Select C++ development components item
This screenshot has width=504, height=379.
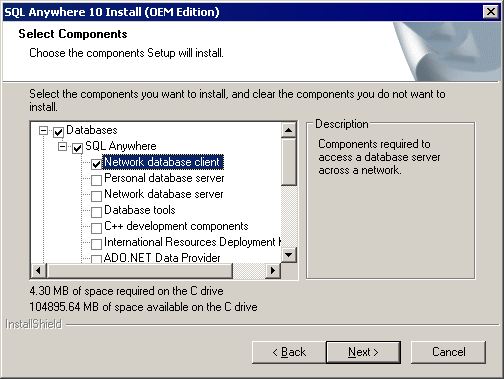pos(176,226)
